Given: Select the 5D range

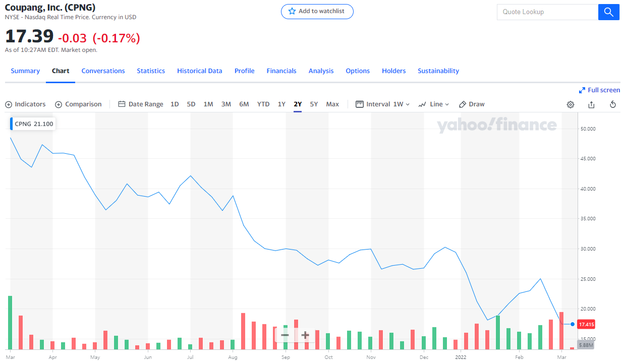Looking at the screenshot, I should click(191, 104).
